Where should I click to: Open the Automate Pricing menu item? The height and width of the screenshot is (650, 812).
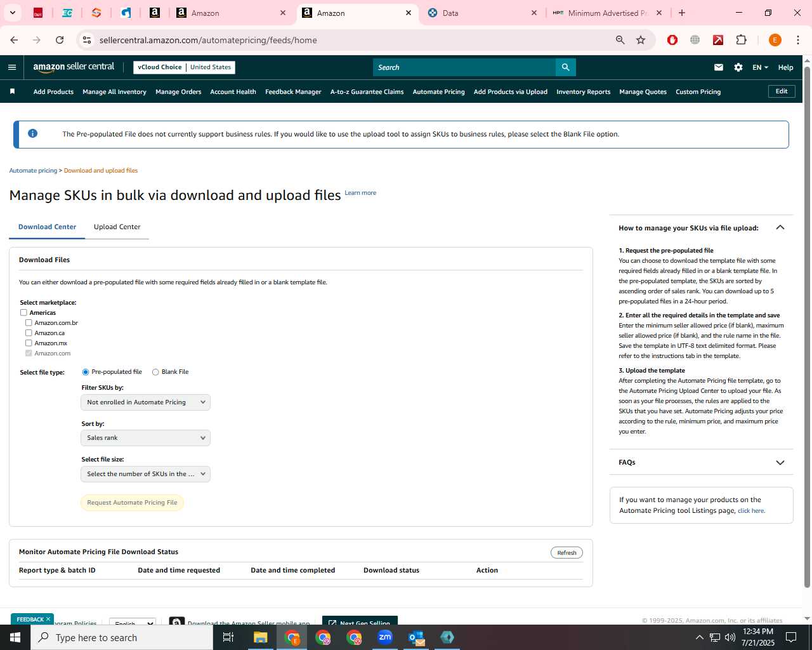(438, 91)
